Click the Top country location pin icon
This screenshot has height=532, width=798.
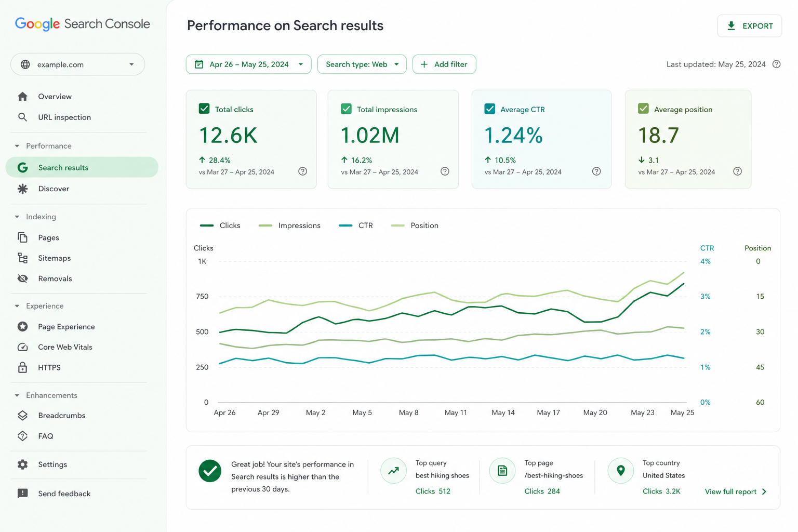[620, 471]
